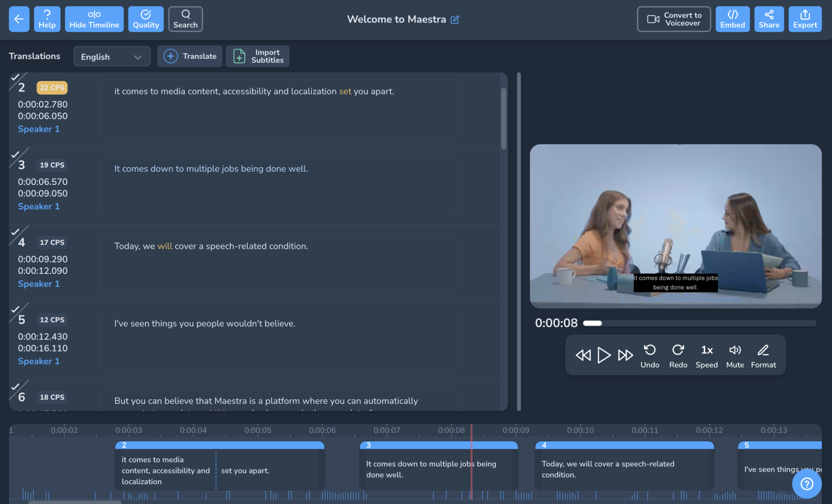Screen dimensions: 832x504
Task: Hide the Timeline panel
Action: click(x=94, y=19)
